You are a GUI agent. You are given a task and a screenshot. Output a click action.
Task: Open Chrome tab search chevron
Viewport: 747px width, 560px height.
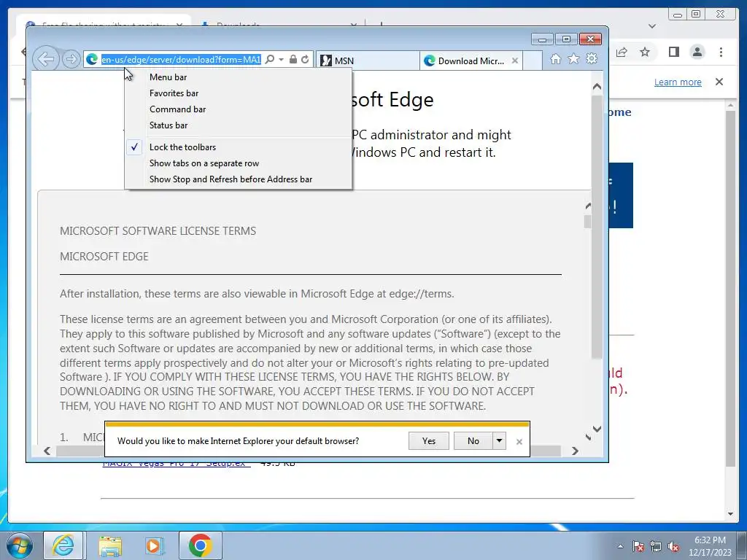652,26
